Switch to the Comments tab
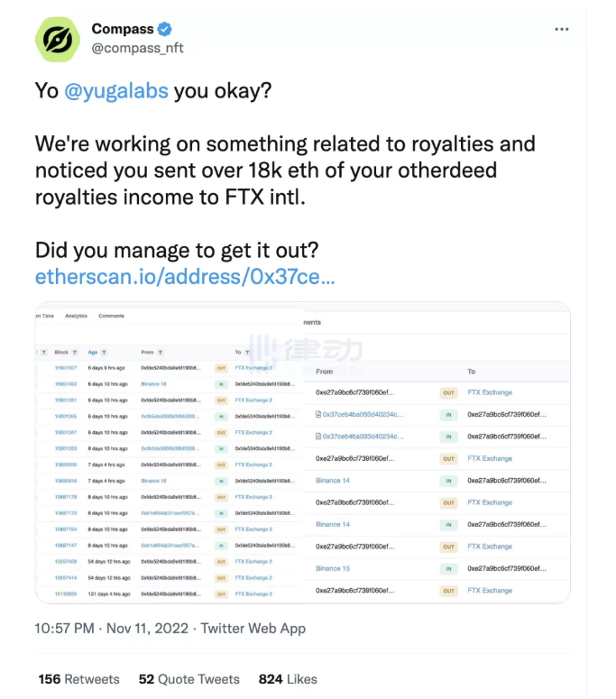 (112, 316)
